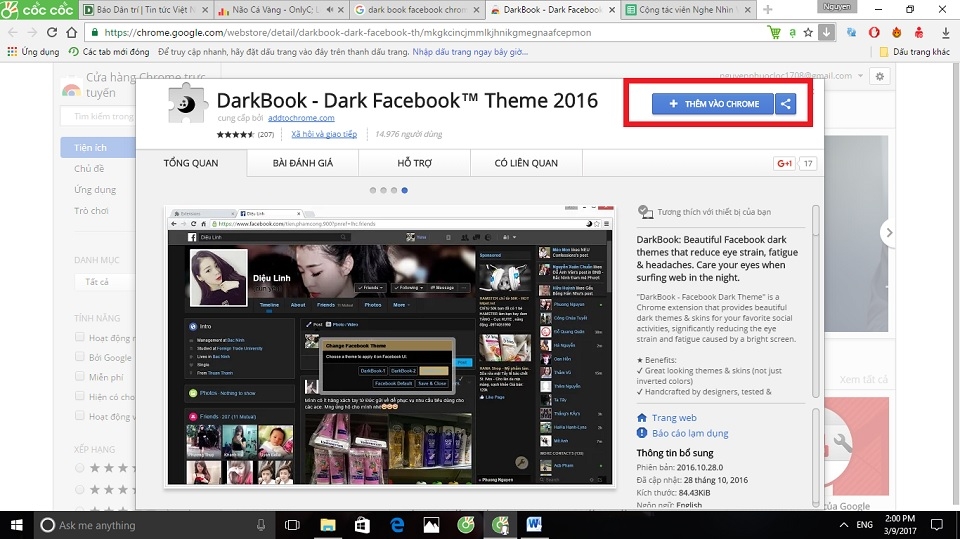
Task: Open the 'Xã hội và giao tiếp' category link
Action: coord(324,134)
